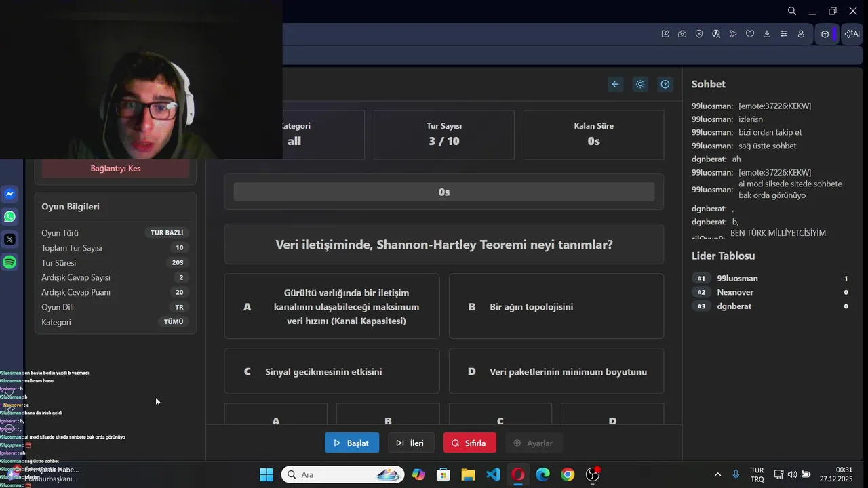
Task: Click the lower C vote tile
Action: click(x=500, y=415)
